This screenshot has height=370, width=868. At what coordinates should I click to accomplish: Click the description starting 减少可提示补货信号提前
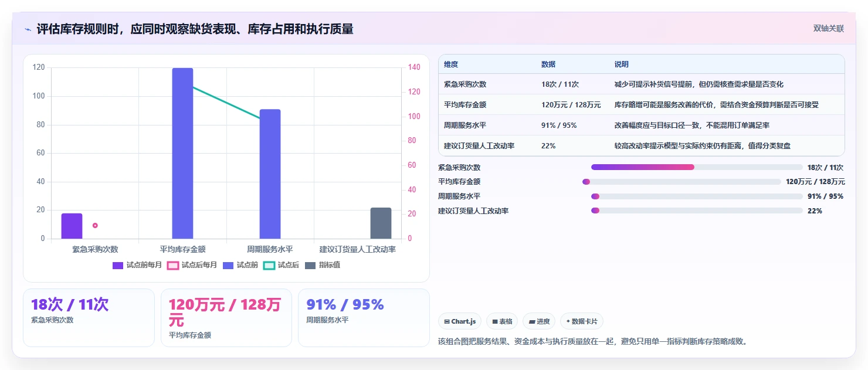699,84
